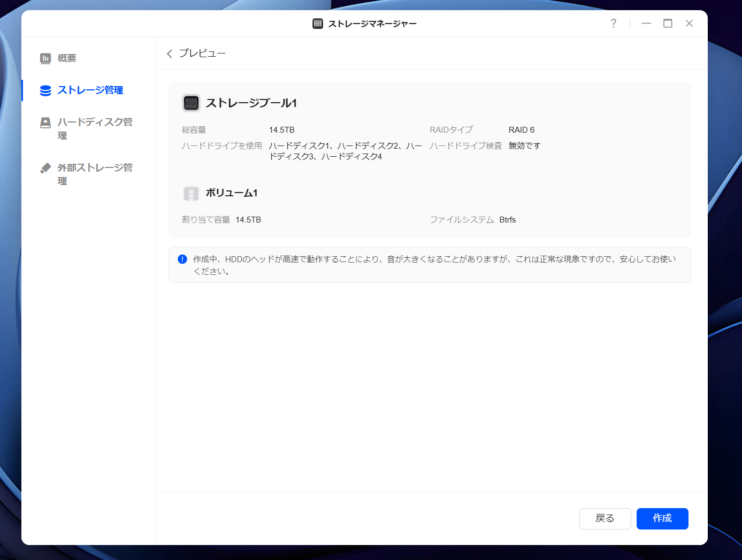Click the Storage Manager title bar icon
The height and width of the screenshot is (560, 742).
point(318,24)
